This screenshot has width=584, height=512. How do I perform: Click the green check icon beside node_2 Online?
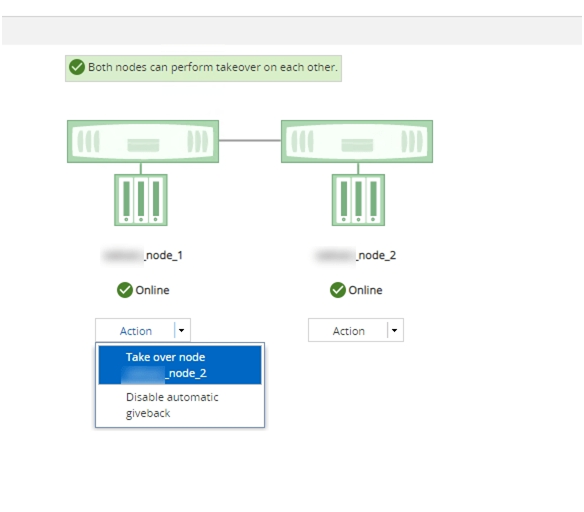click(x=338, y=290)
